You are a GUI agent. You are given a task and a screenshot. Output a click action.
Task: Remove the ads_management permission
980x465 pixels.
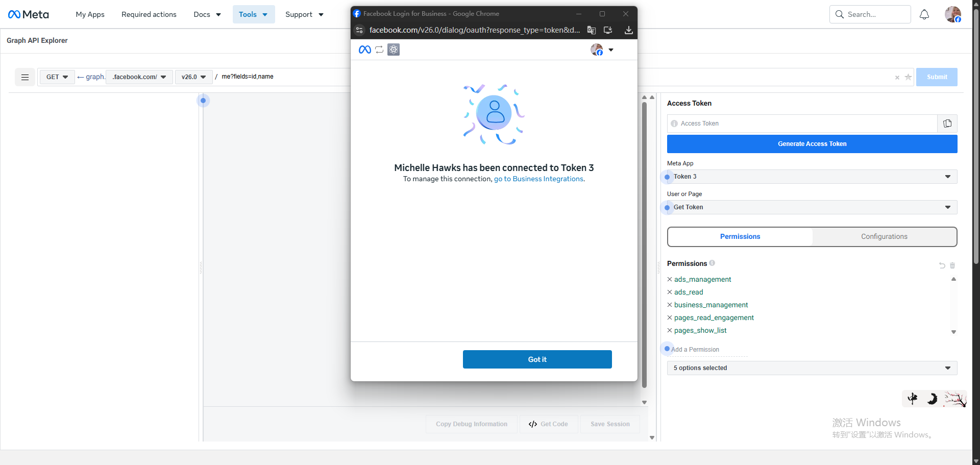670,279
